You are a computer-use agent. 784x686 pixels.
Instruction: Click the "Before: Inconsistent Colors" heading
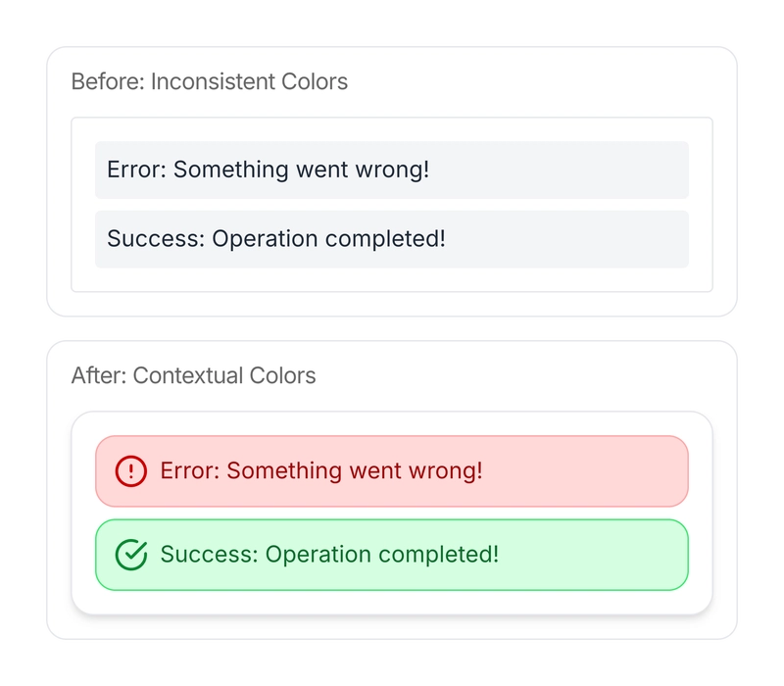pos(209,81)
